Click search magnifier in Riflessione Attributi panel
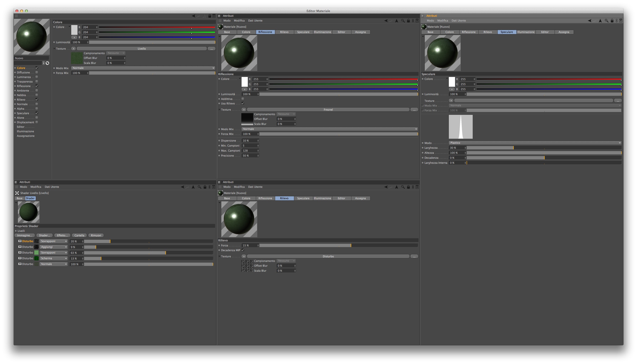The width and height of the screenshot is (637, 364). 403,21
